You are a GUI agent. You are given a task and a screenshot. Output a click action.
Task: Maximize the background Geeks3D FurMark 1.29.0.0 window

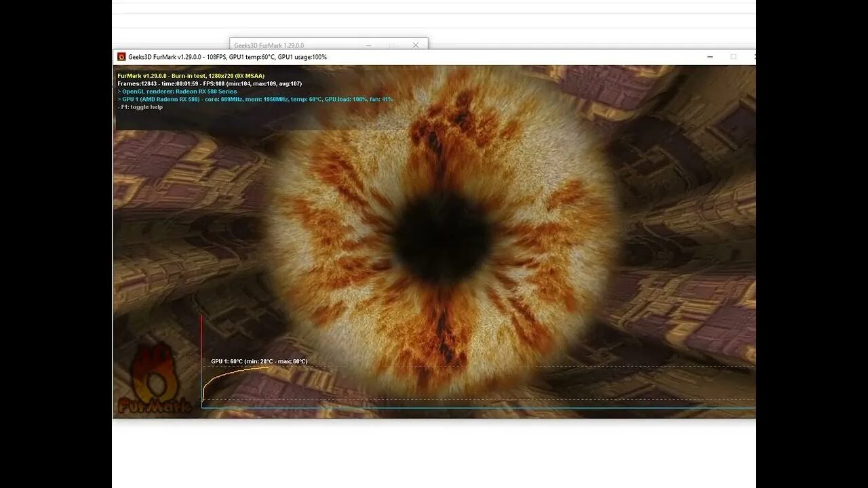(x=392, y=45)
